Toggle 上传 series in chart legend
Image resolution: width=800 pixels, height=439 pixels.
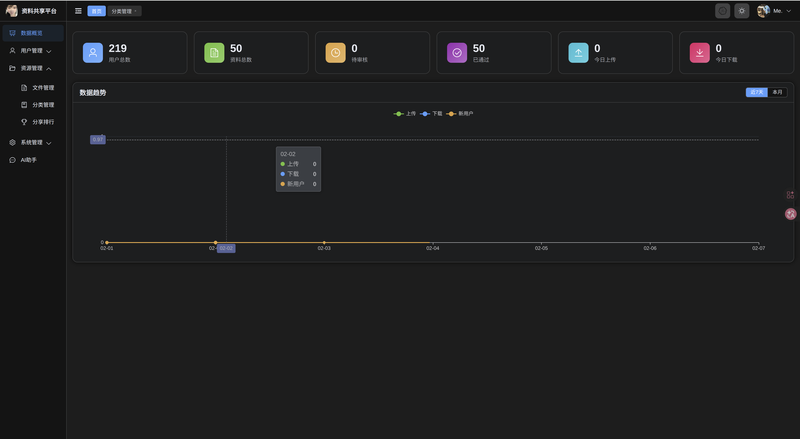point(405,114)
